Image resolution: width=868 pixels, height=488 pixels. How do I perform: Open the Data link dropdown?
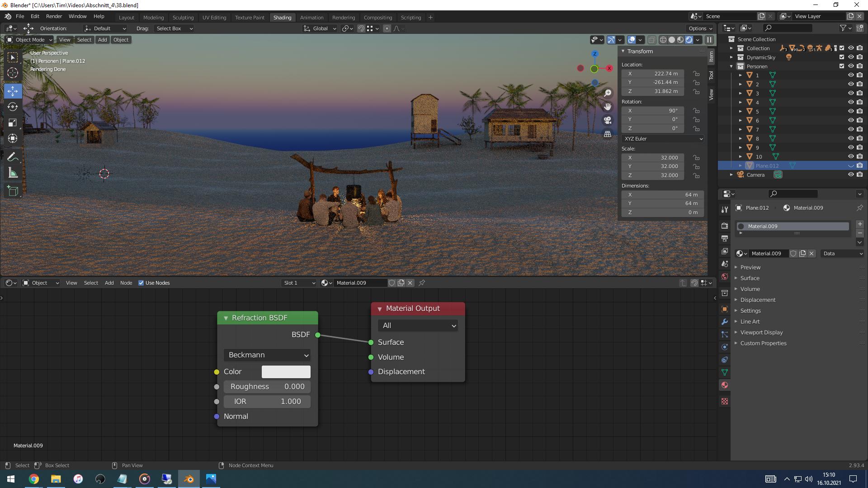[843, 253]
